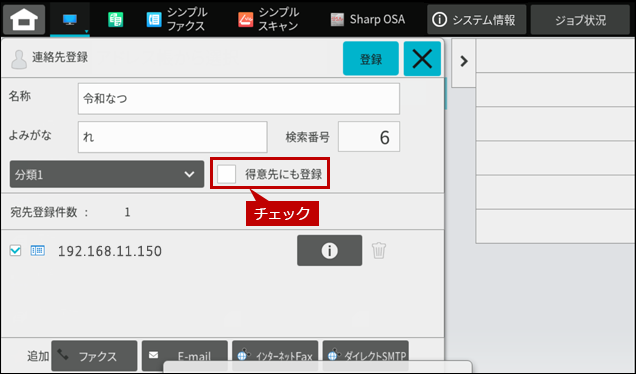Select the 検索番号 field showing 6
The width and height of the screenshot is (636, 374).
[x=369, y=137]
